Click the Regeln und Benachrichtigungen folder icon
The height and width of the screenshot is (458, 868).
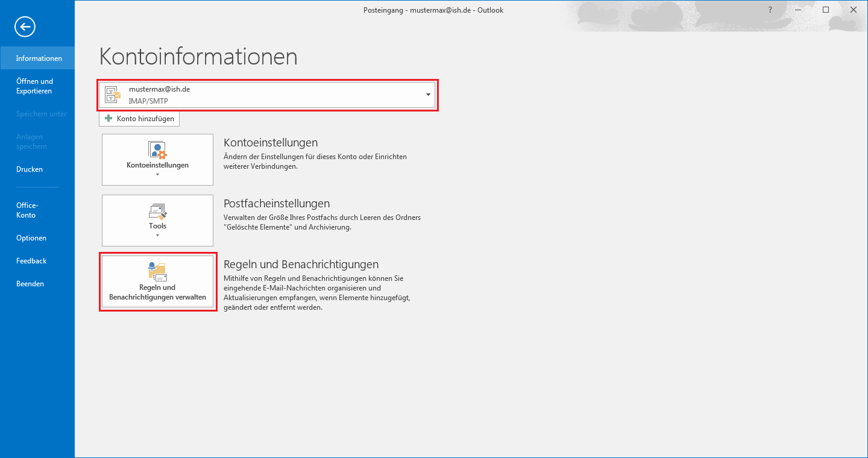157,272
